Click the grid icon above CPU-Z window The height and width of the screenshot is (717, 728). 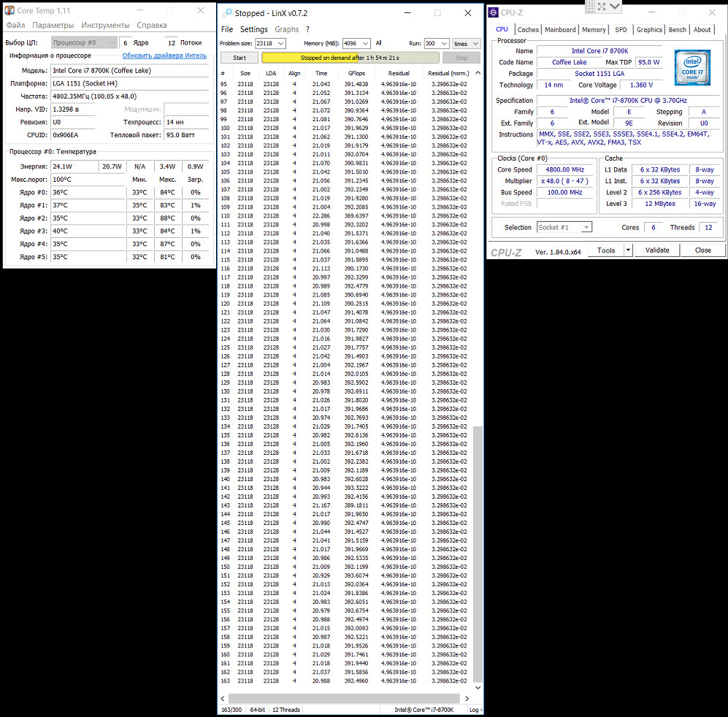point(590,6)
